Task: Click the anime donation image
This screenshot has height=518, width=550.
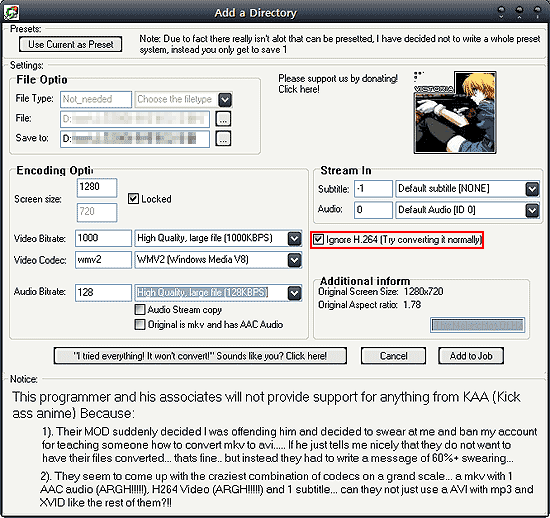Action: [455, 112]
